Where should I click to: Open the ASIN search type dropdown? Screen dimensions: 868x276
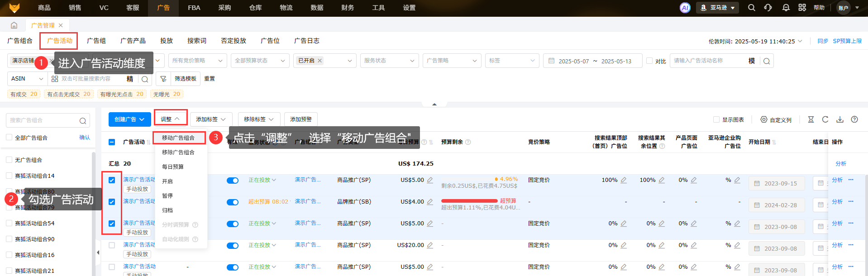tap(27, 79)
